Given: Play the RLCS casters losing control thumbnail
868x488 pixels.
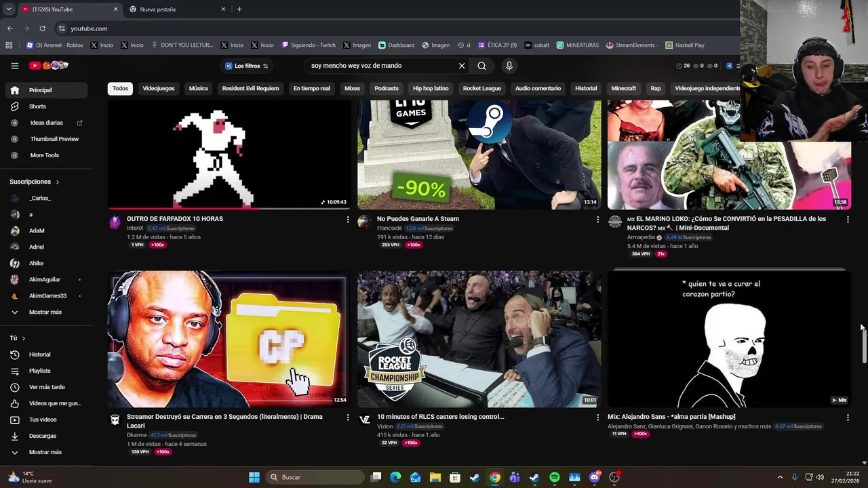Looking at the screenshot, I should (x=479, y=339).
